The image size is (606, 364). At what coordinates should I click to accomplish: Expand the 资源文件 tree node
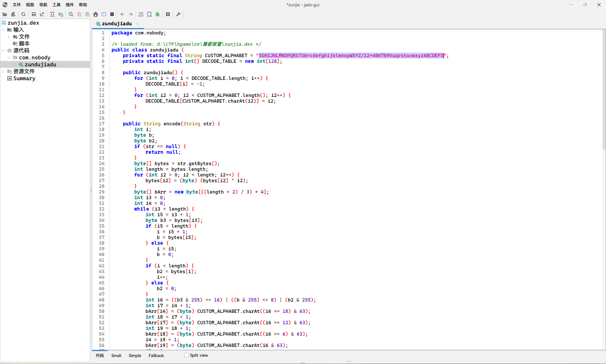point(3,71)
